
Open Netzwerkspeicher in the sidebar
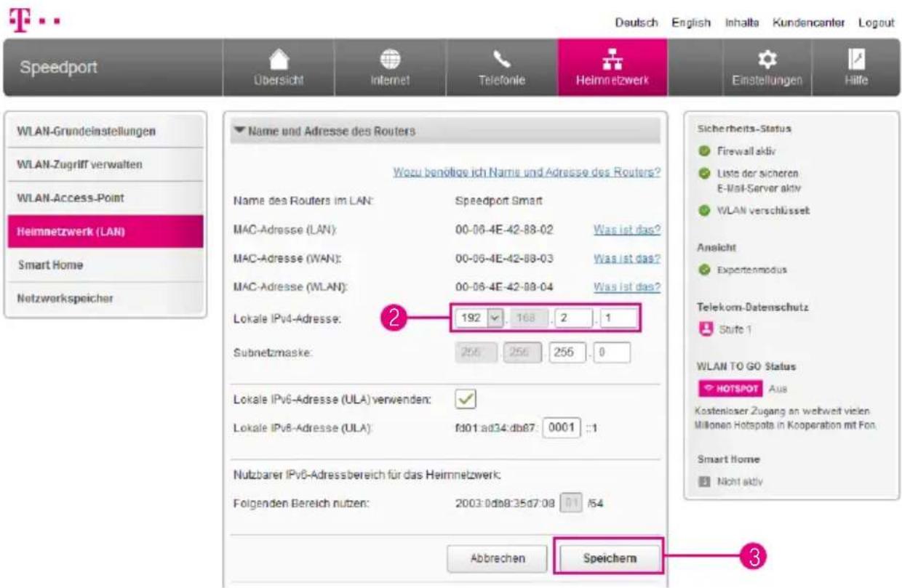tap(104, 299)
